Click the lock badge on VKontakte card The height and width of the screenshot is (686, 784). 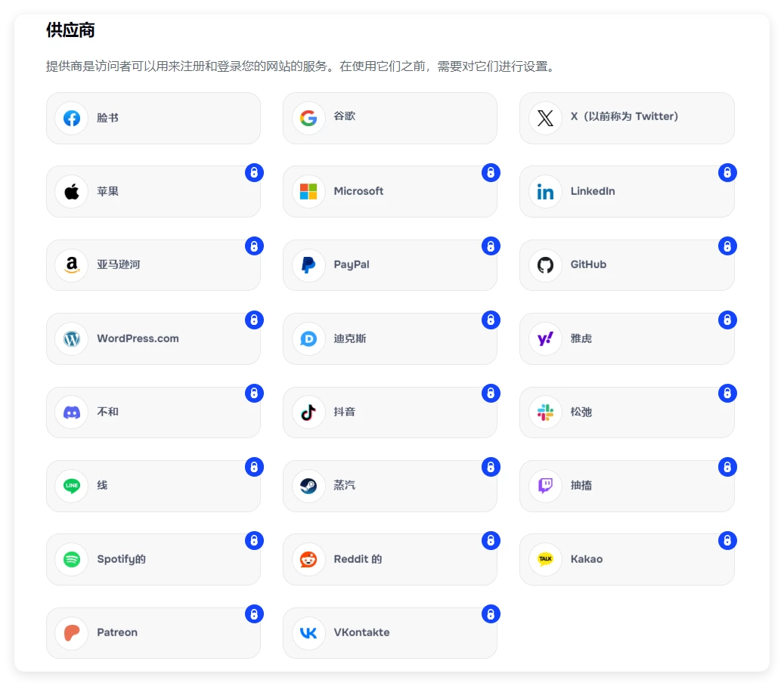491,614
